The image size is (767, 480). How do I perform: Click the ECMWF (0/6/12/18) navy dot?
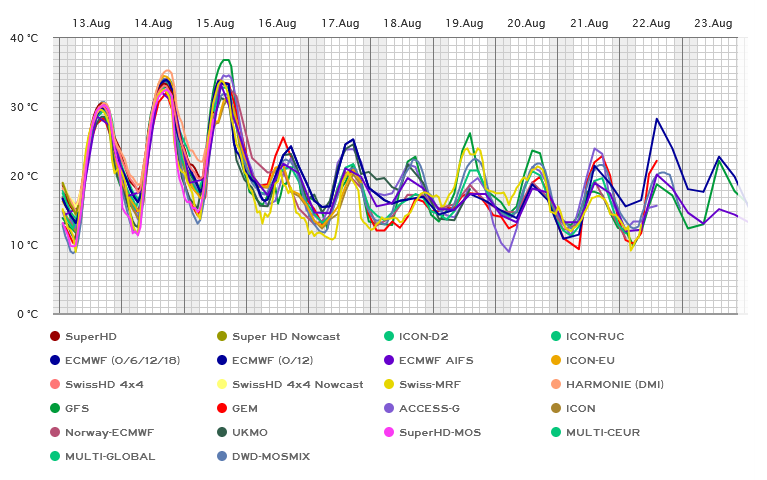click(55, 360)
